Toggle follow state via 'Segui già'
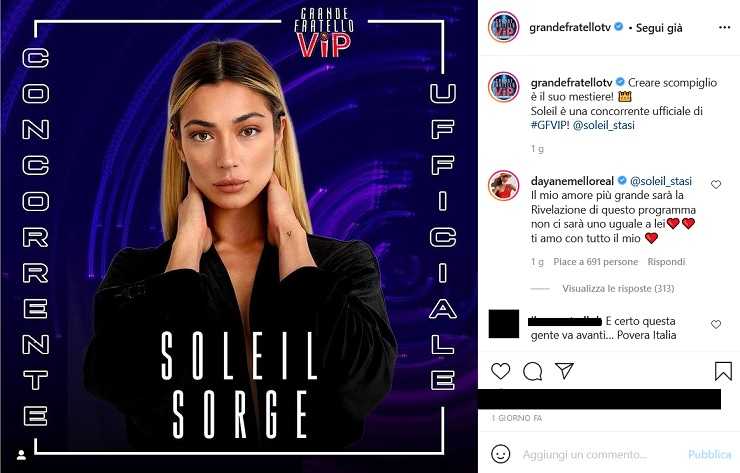Screen dimensions: 740x473 tap(659, 28)
